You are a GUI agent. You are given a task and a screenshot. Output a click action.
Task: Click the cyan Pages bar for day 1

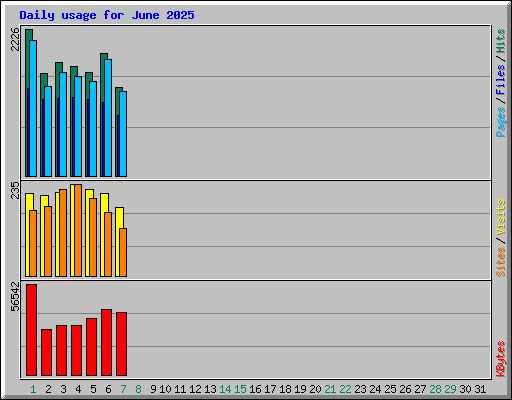[33, 108]
